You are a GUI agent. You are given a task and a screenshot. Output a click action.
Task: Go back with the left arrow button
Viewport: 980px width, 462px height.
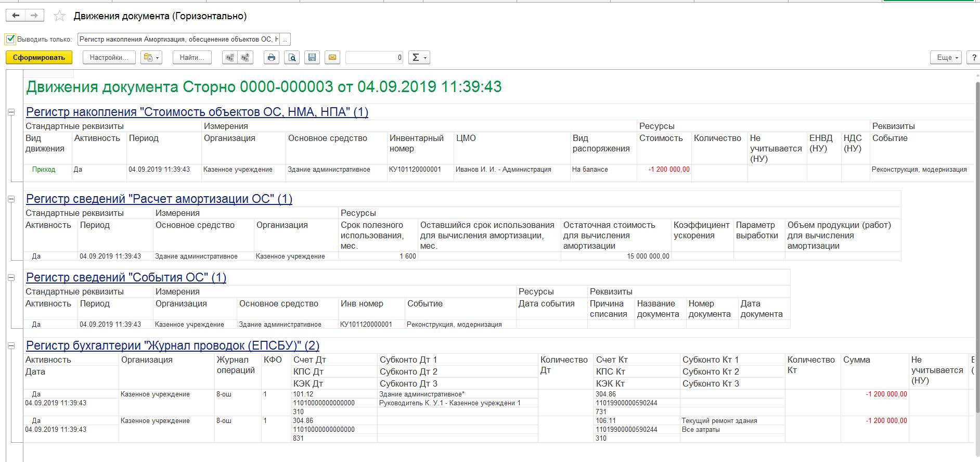coord(16,16)
